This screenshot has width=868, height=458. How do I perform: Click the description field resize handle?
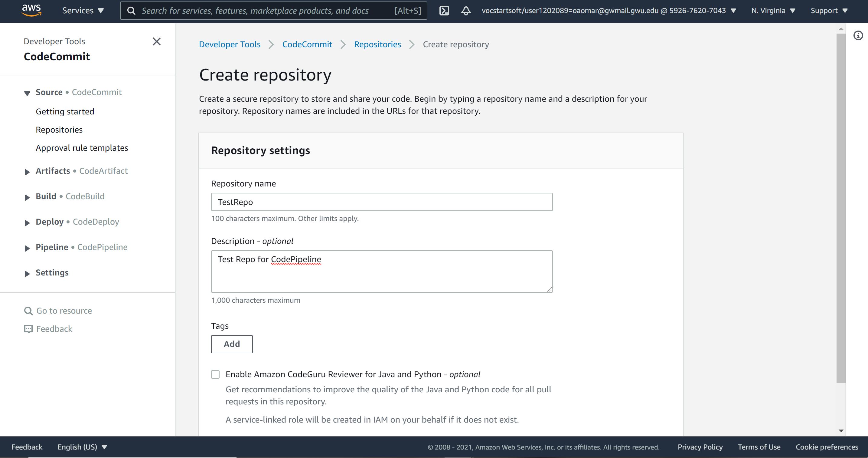[550, 289]
